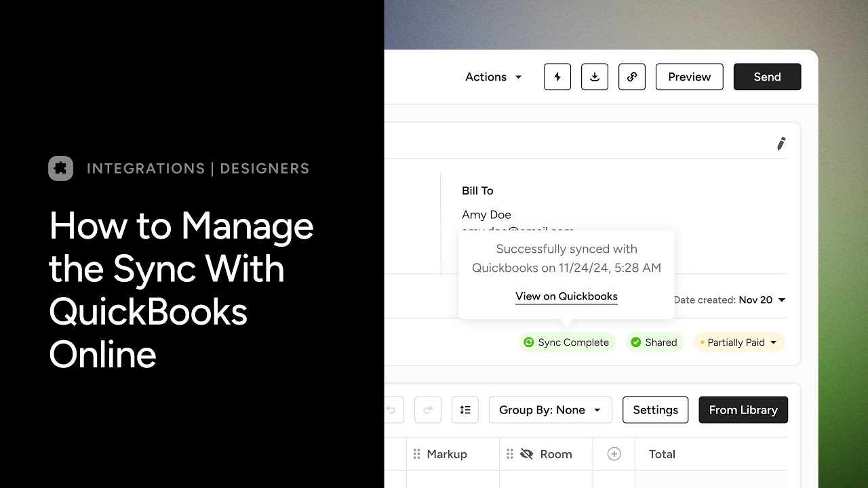Click the redo arrow button

point(428,410)
